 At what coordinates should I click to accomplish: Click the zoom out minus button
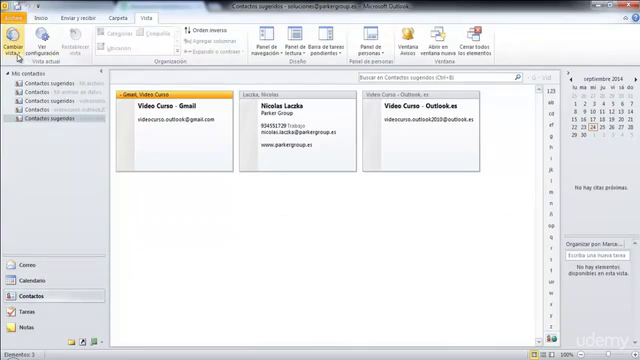[x=581, y=355]
